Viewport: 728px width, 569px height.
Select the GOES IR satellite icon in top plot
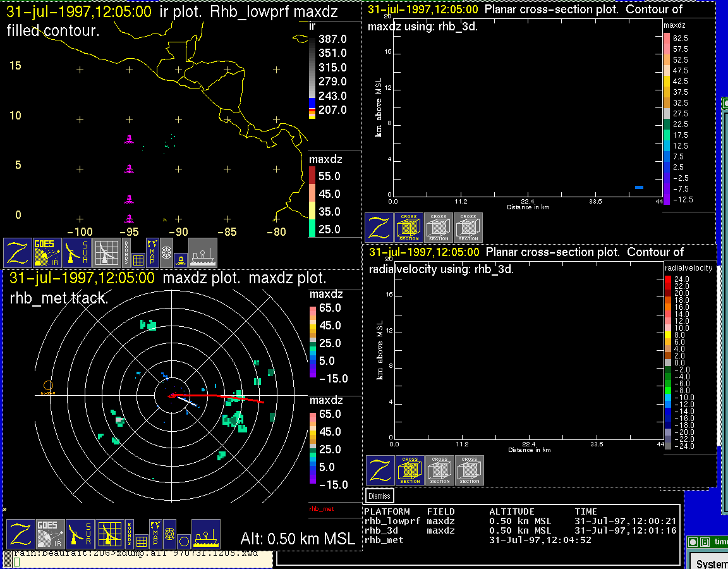pyautogui.click(x=48, y=253)
